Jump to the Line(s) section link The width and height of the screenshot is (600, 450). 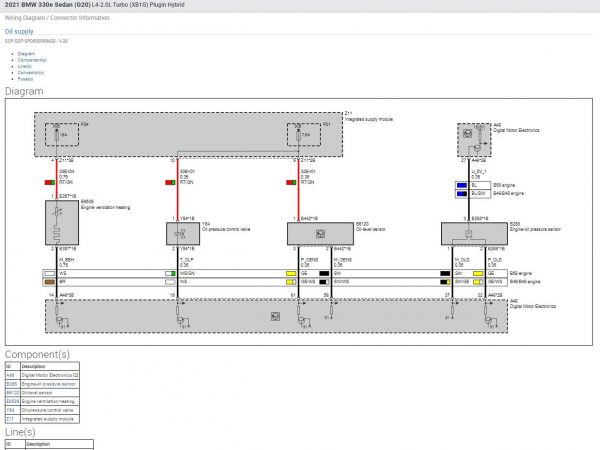24,67
